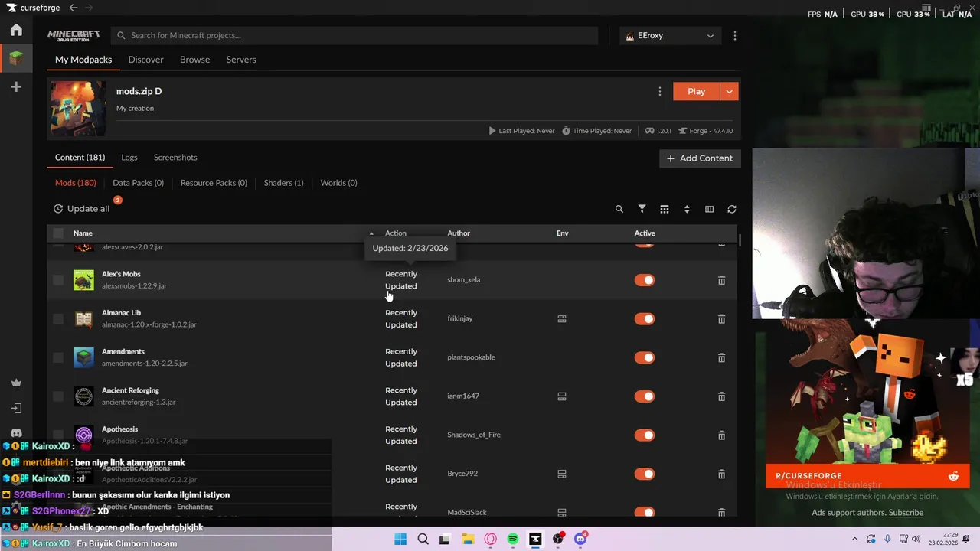Click the Author column header
The width and height of the screenshot is (980, 551).
[x=459, y=233]
